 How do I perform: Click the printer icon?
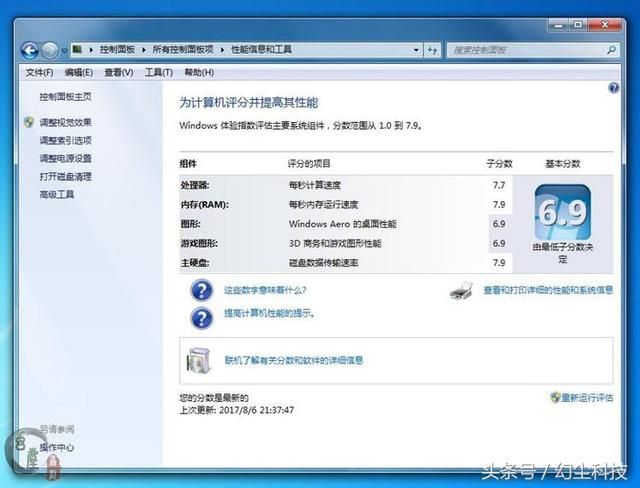(461, 291)
